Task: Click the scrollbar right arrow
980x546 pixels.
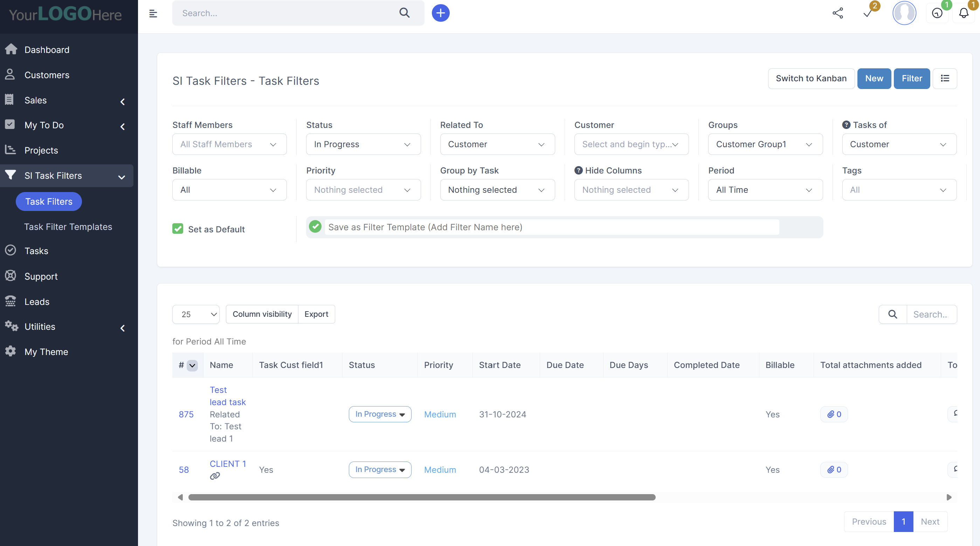Action: pos(949,497)
